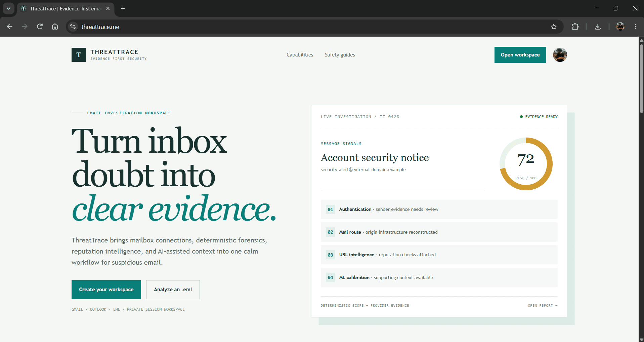Click the security-alert sender email address
This screenshot has width=644, height=342.
[363, 169]
